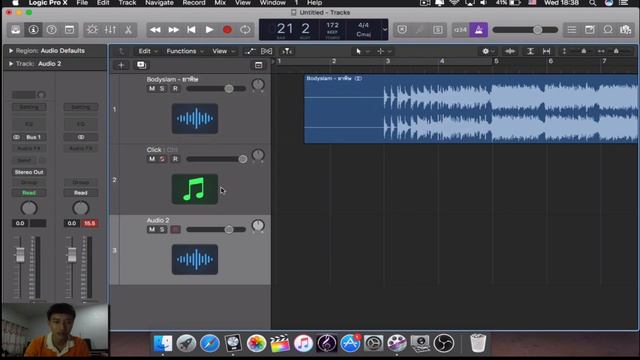Expand the Track: Audio 2 section
The image size is (640, 360).
pyautogui.click(x=11, y=64)
